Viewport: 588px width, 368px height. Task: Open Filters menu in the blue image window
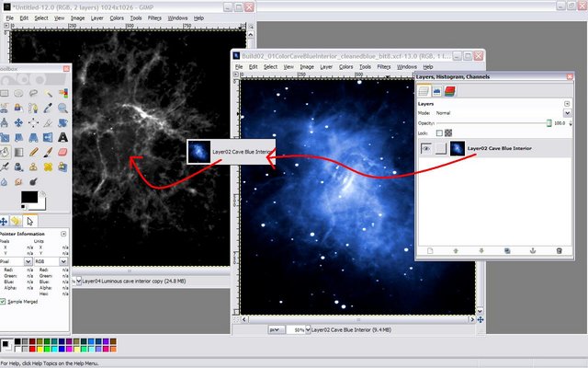(384, 67)
